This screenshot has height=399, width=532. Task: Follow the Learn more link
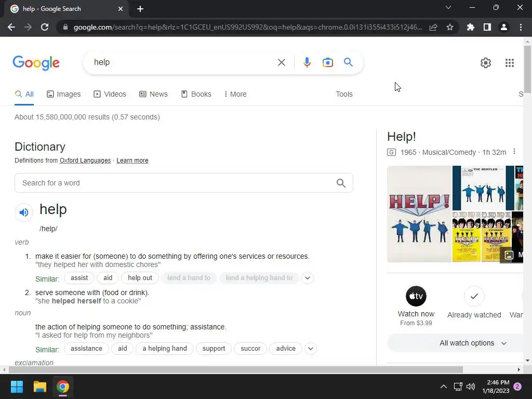pyautogui.click(x=132, y=161)
